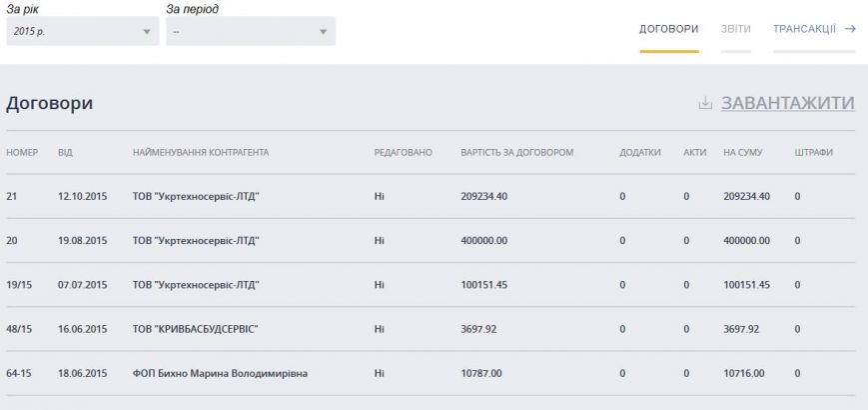Go to the ТРАНСАКЦІЇ tab
This screenshot has width=868, height=410.
tap(804, 29)
